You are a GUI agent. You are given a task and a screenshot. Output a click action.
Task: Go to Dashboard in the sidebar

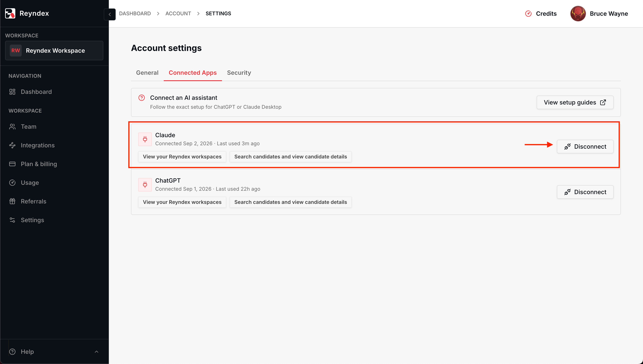coord(54,92)
